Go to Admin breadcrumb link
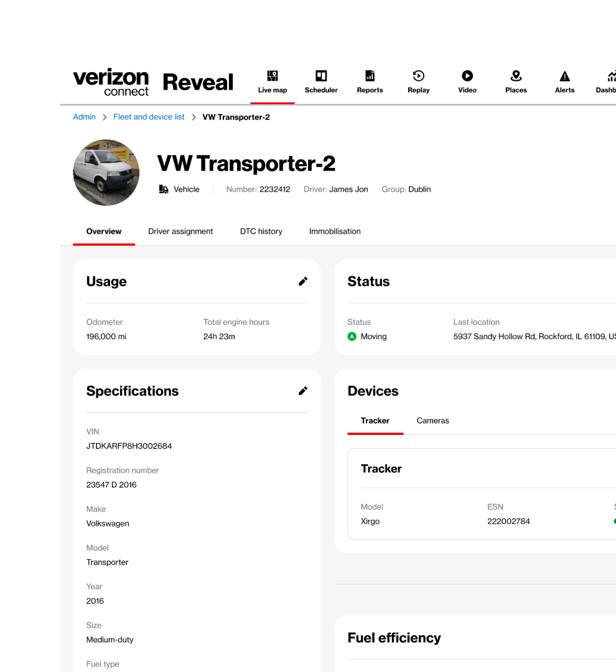Screen dimensions: 616x672 coord(85,117)
